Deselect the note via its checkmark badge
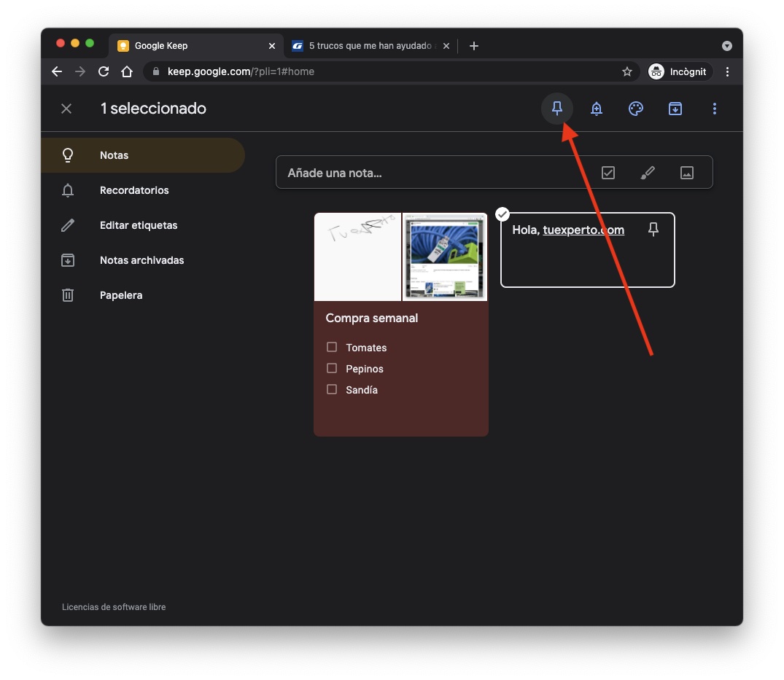 pos(502,214)
